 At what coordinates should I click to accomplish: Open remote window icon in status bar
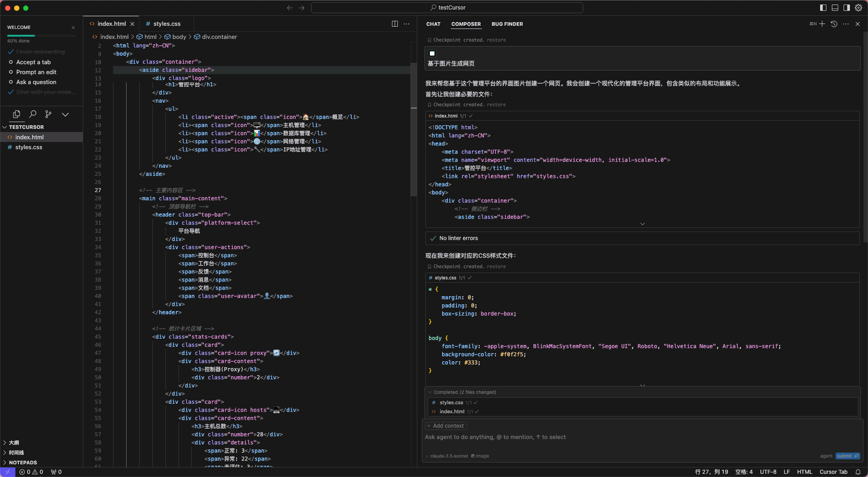[8, 472]
